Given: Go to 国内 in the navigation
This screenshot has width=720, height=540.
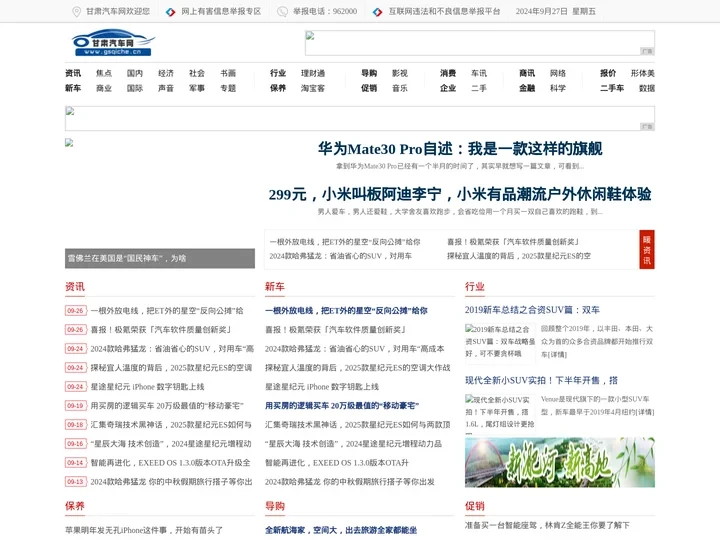Looking at the screenshot, I should click(135, 73).
